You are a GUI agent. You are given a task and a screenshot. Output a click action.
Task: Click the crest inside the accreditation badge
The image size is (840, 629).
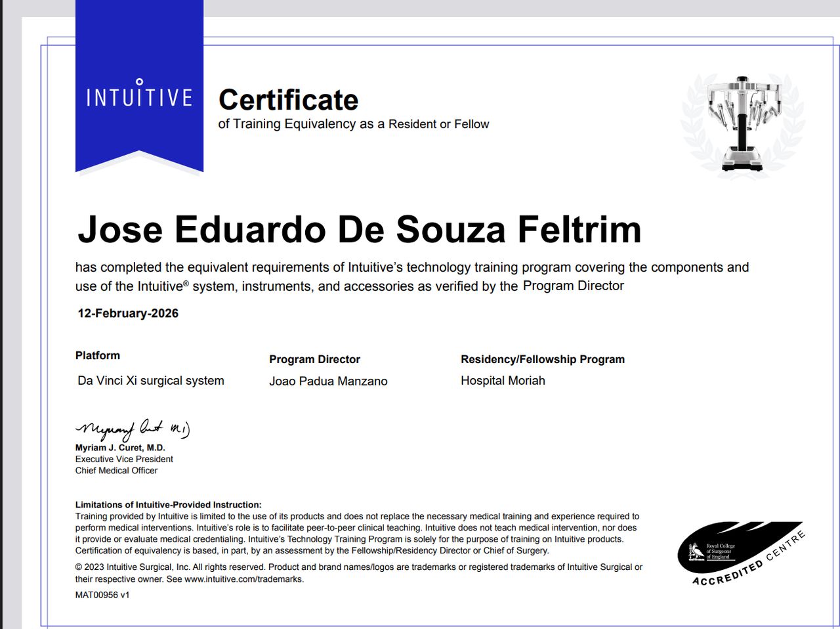[696, 551]
